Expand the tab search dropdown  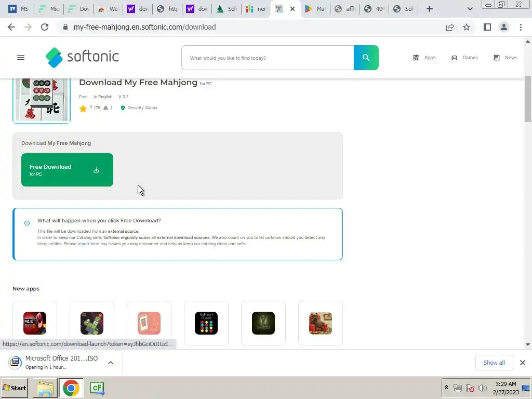coord(470,9)
